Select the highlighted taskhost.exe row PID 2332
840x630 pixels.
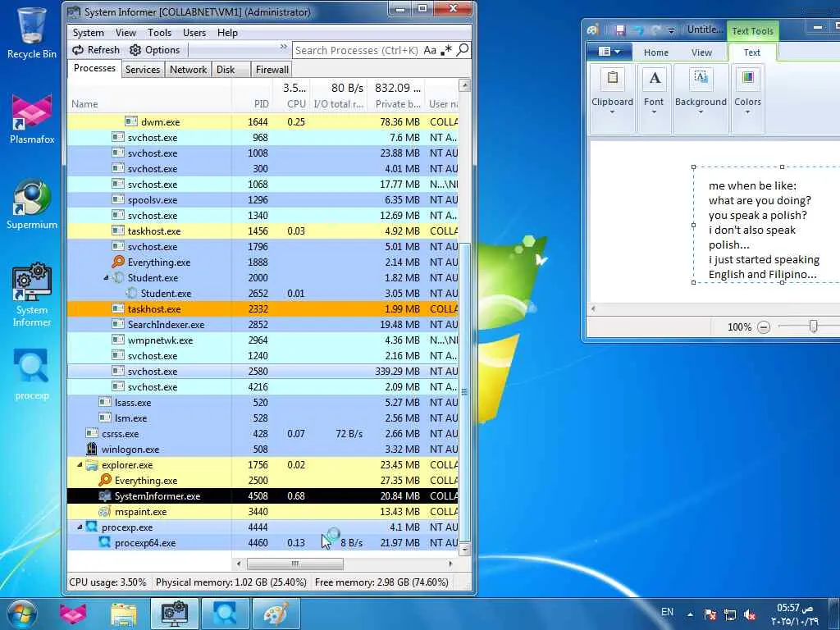click(x=262, y=308)
